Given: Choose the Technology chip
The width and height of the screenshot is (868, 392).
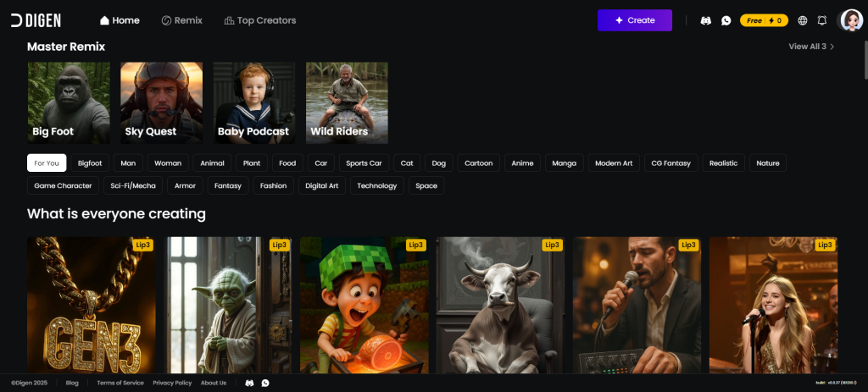Looking at the screenshot, I should 377,185.
